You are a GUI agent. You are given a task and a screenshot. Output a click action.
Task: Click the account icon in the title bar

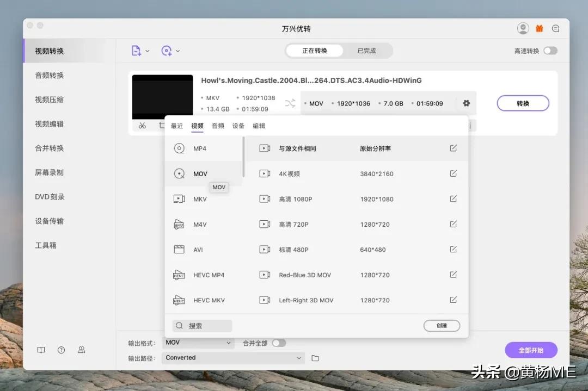pos(523,28)
